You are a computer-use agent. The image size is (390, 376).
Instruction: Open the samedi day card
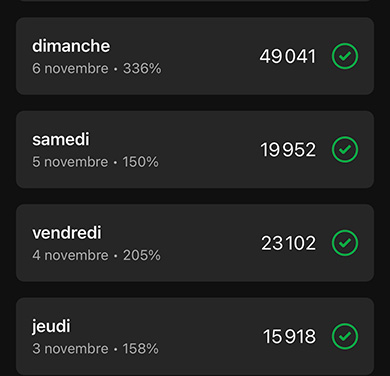(195, 149)
